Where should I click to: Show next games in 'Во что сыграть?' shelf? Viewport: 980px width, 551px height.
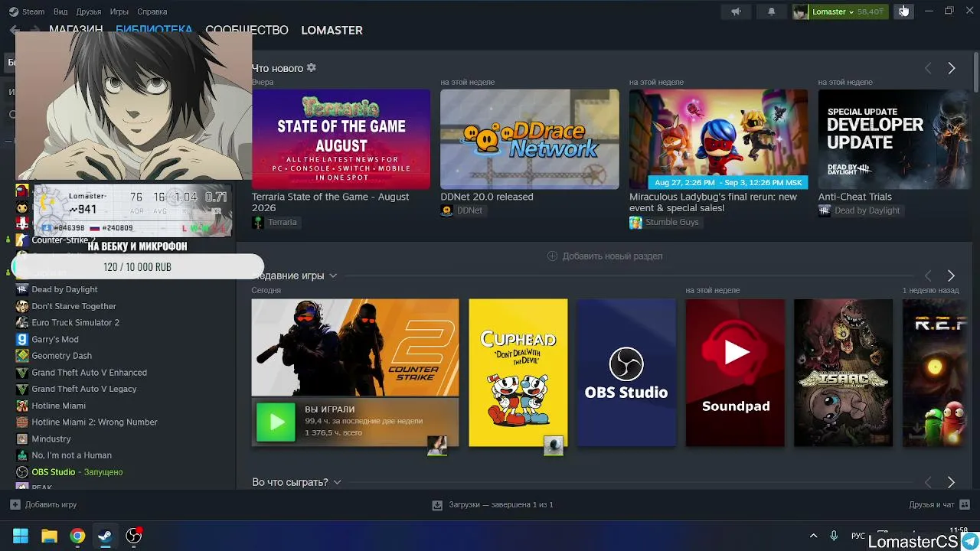[x=952, y=482]
